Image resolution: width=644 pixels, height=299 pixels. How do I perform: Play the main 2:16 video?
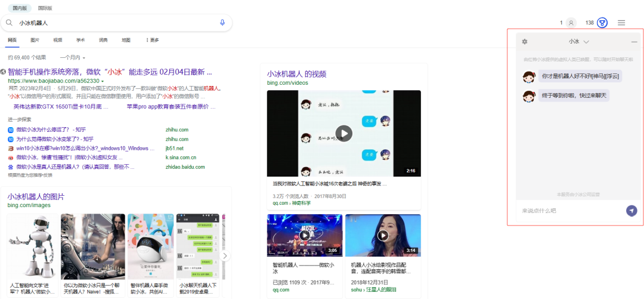click(x=344, y=133)
